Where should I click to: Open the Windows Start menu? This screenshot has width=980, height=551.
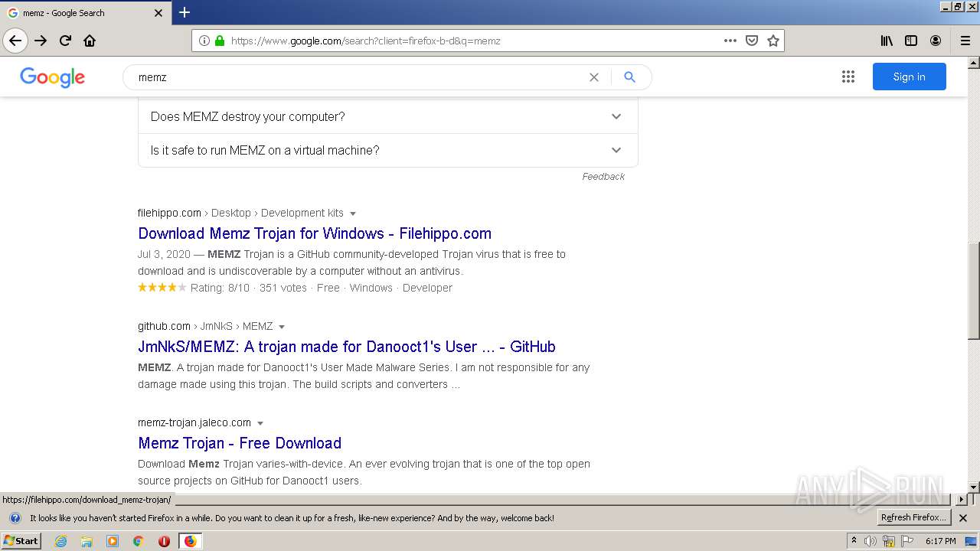pyautogui.click(x=21, y=541)
